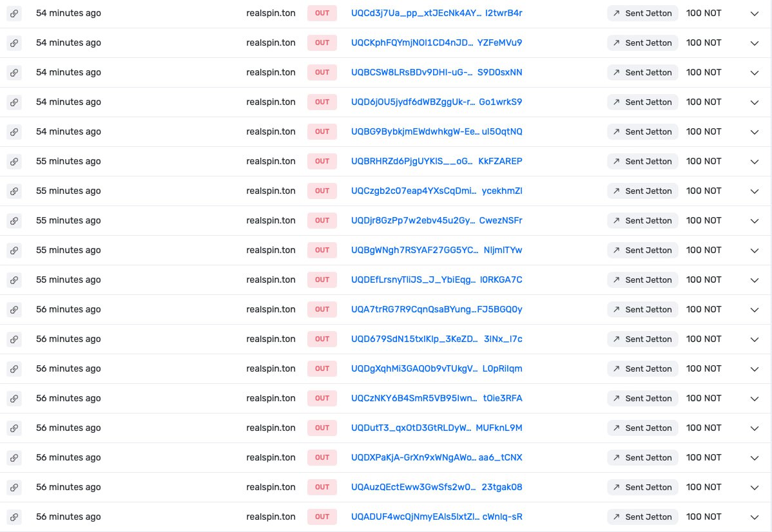Click link icon beside UQDjr8GzPp7w2 transaction

coord(14,220)
